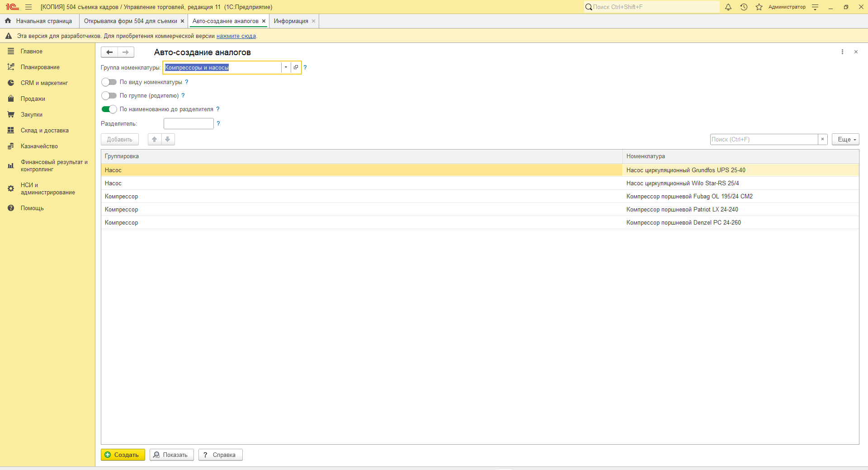The image size is (868, 470).
Task: Open the Еще dropdown menu
Action: click(x=845, y=139)
